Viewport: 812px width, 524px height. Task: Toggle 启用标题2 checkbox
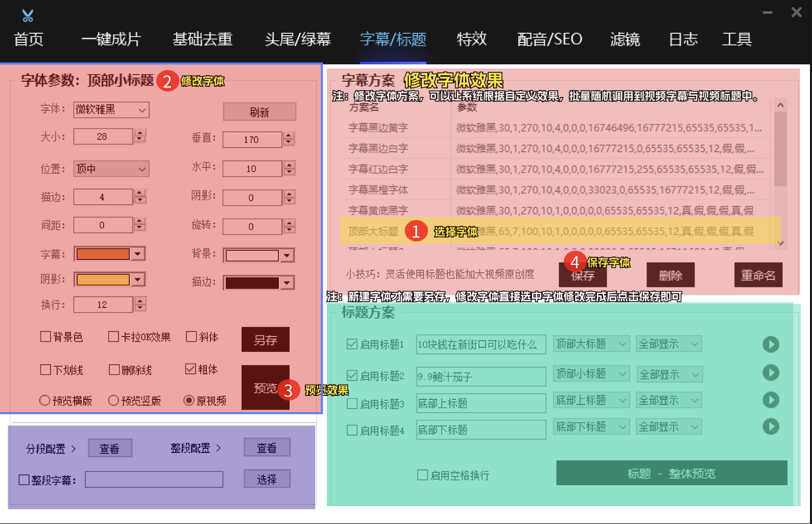[x=352, y=376]
